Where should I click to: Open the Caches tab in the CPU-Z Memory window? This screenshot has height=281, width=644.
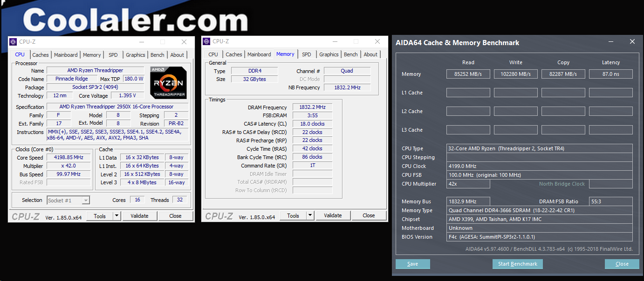[x=234, y=54]
